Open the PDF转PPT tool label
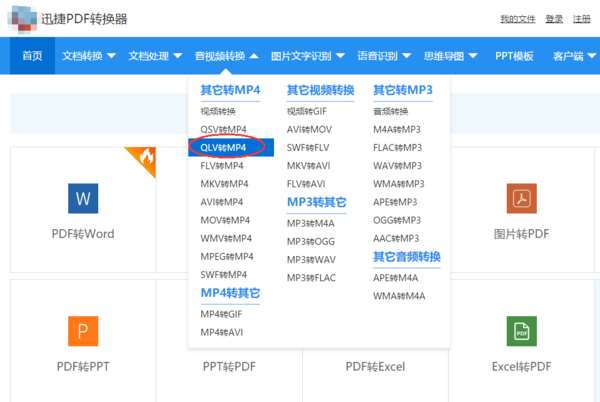The height and width of the screenshot is (402, 600). 83,366
